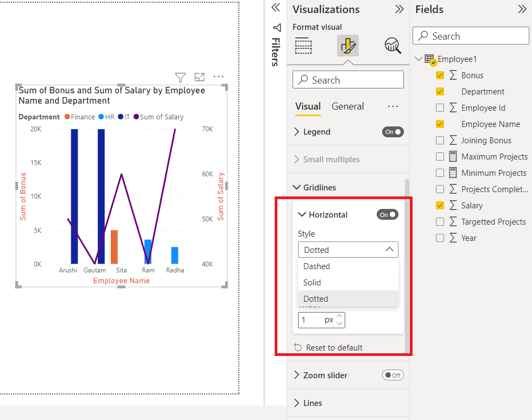The width and height of the screenshot is (532, 420).
Task: Check the Employee Id field checkbox
Action: [440, 107]
